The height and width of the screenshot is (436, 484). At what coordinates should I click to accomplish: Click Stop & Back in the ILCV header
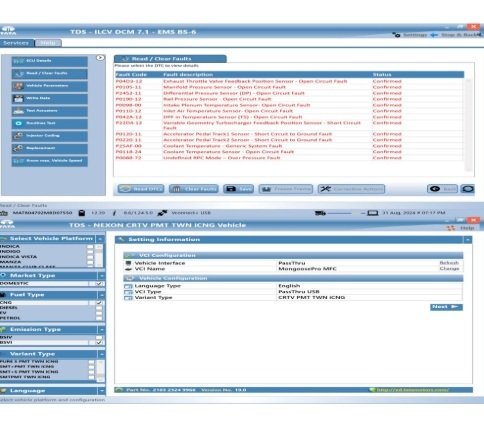coord(456,35)
